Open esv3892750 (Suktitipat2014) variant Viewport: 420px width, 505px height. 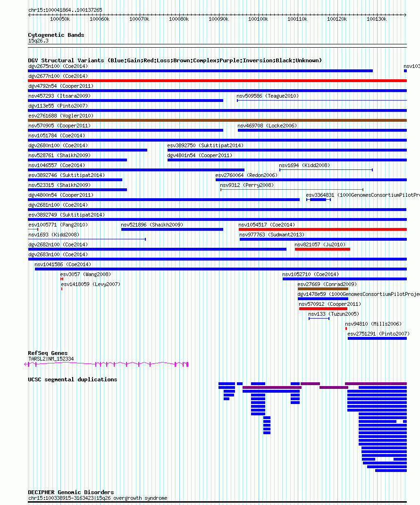tap(287, 150)
